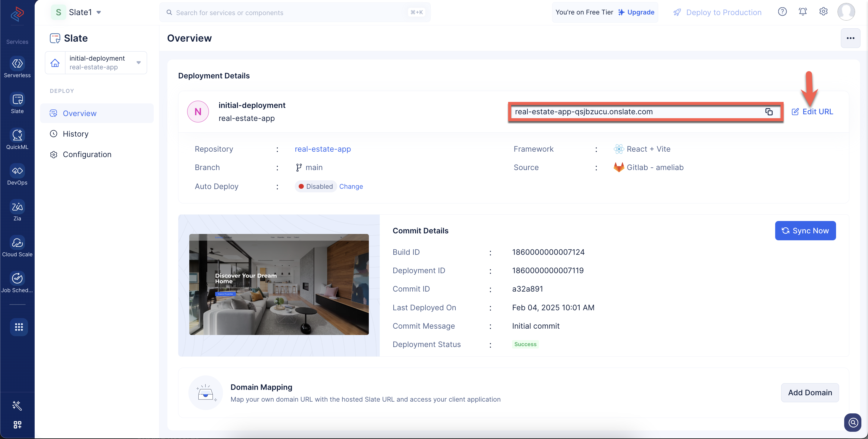868x439 pixels.
Task: Click the chat support icon at bottom right
Action: (853, 422)
